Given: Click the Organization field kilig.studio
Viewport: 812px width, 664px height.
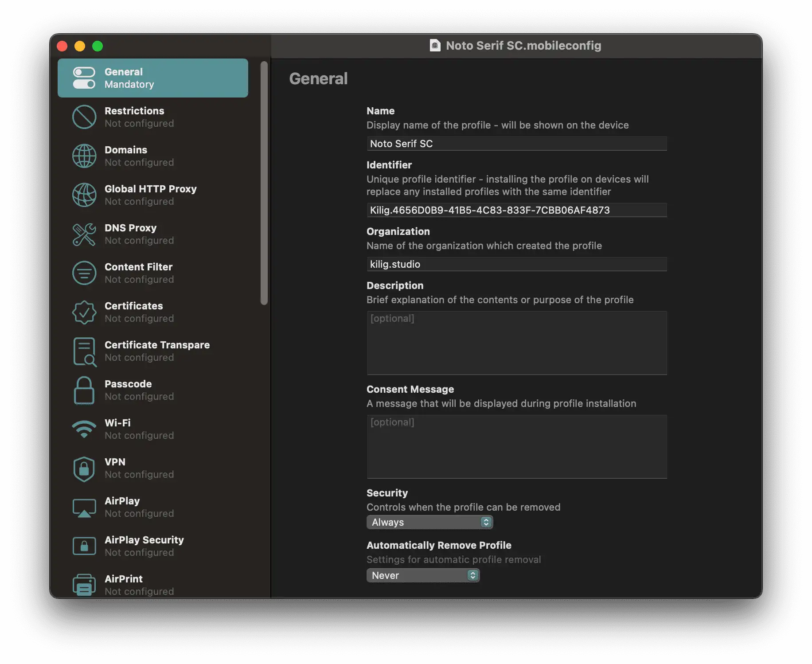Looking at the screenshot, I should pos(517,264).
